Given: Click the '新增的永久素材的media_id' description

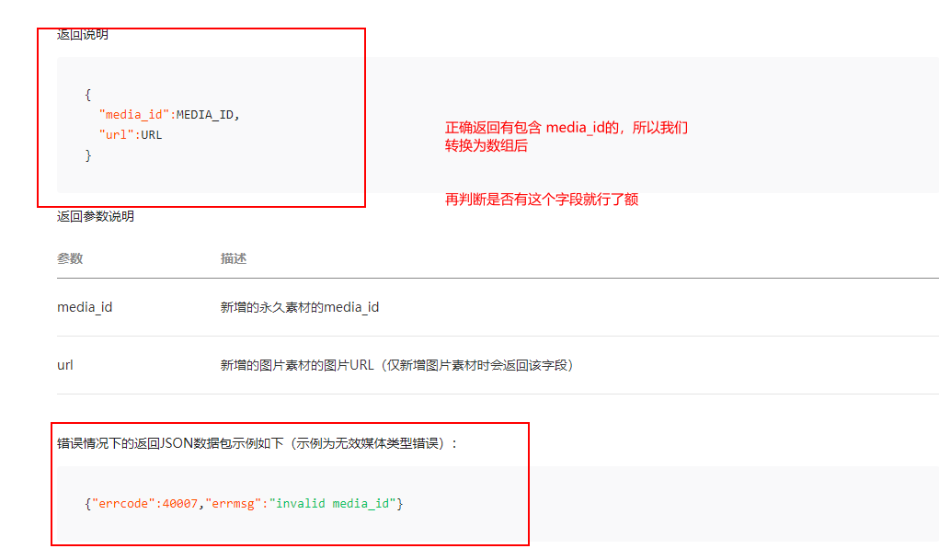Looking at the screenshot, I should point(300,307).
